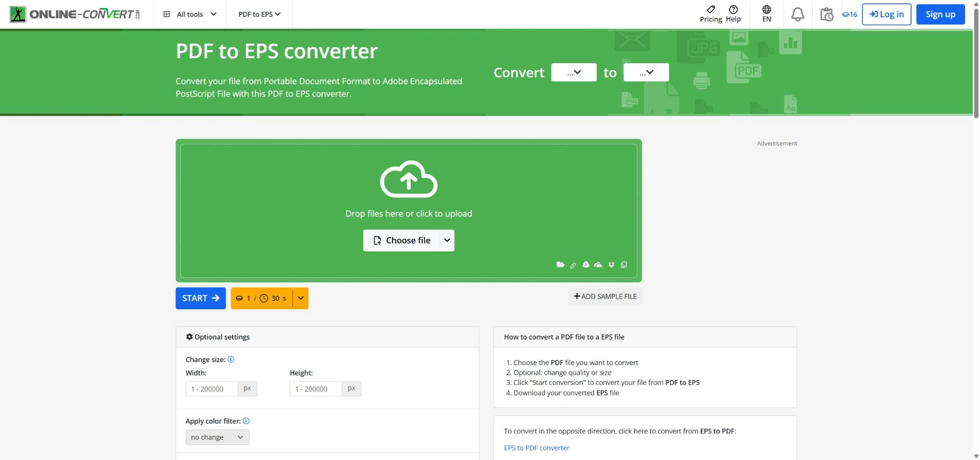Click the Apply color filter info icon

click(246, 421)
